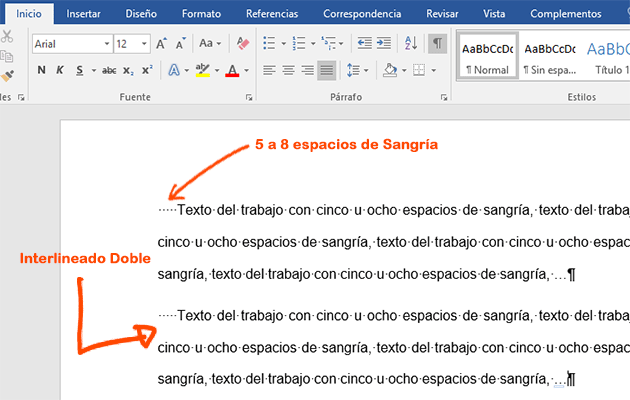Toggle bold with the N button
This screenshot has width=630, height=400.
(41, 70)
